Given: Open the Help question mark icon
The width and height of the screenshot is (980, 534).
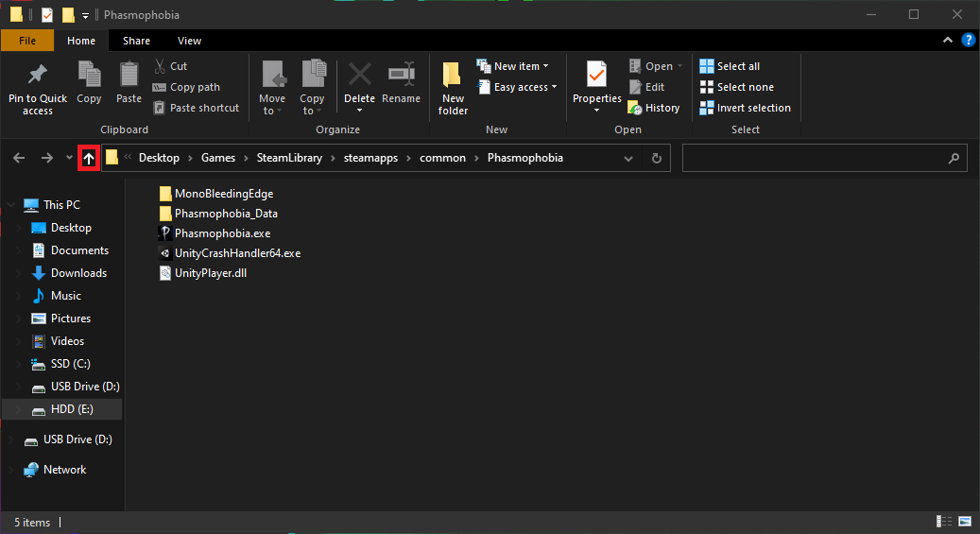Looking at the screenshot, I should (x=968, y=40).
